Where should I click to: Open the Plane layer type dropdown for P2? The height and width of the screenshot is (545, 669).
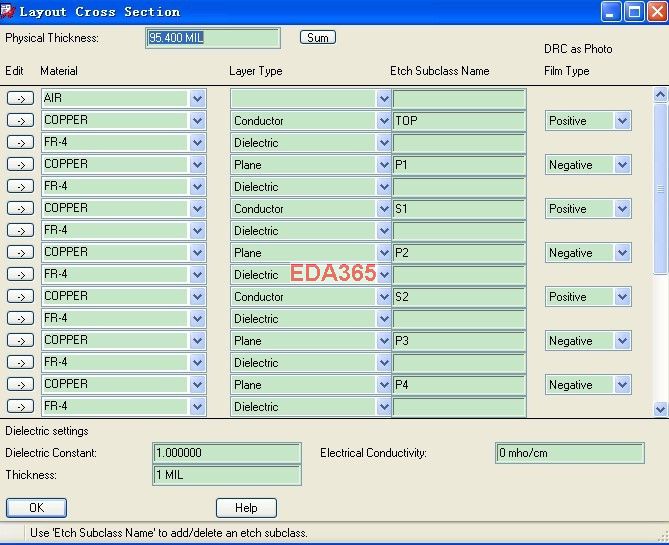[x=384, y=253]
